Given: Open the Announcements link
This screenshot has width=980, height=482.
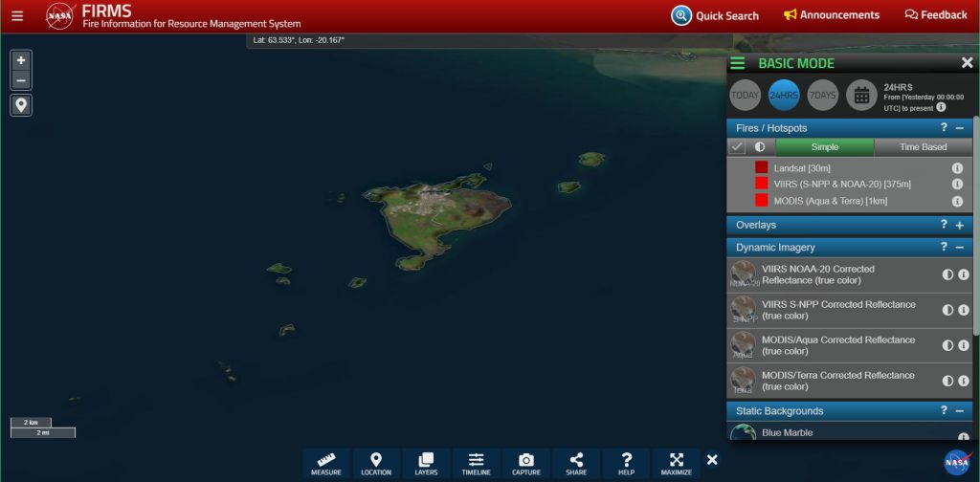Looking at the screenshot, I should 831,15.
